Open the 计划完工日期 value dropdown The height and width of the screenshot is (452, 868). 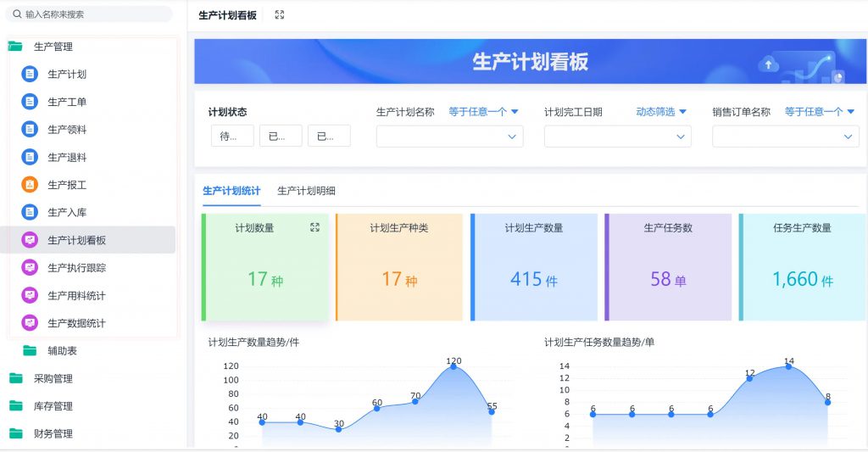[617, 137]
